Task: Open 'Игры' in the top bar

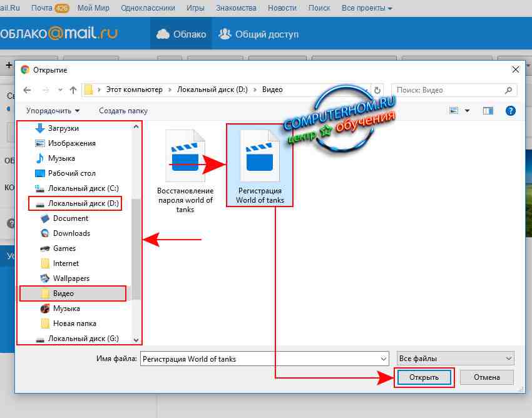Action: [x=195, y=8]
